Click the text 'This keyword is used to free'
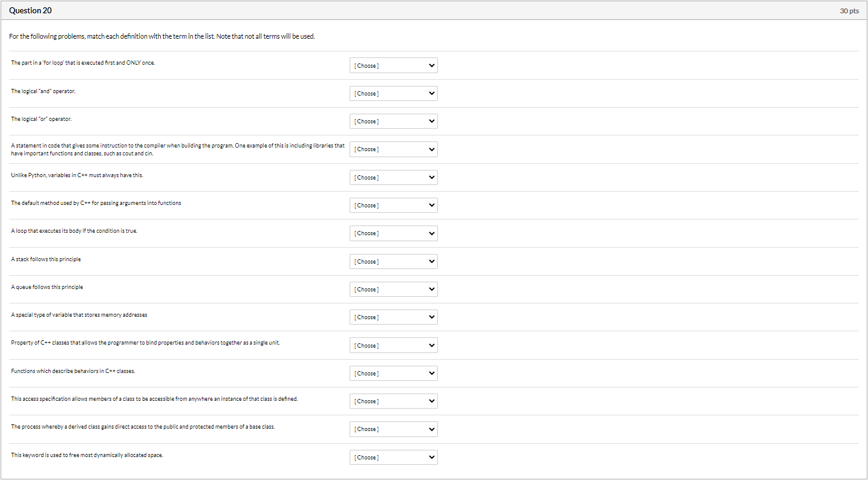 [x=87, y=455]
